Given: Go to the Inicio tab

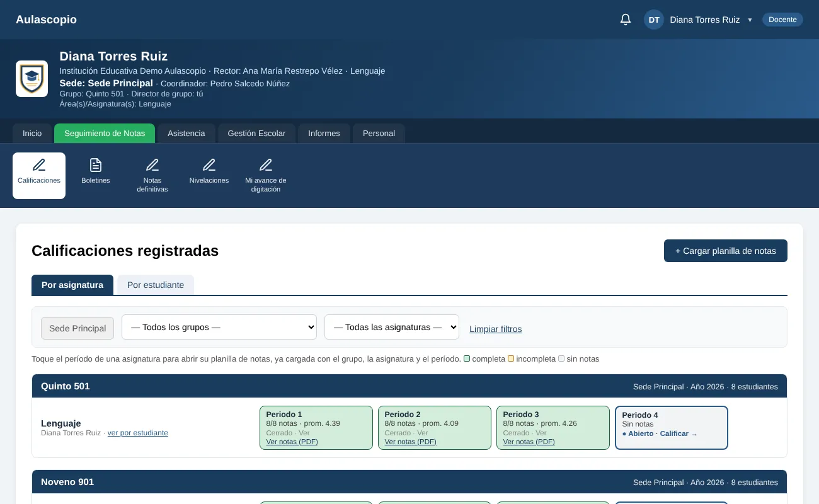Looking at the screenshot, I should click(x=32, y=134).
